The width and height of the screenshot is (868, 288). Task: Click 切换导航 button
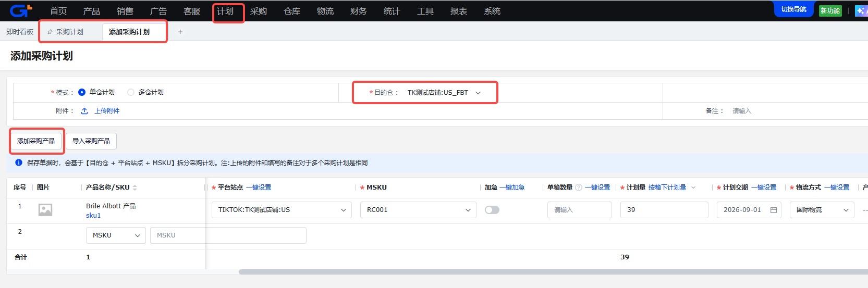(793, 9)
